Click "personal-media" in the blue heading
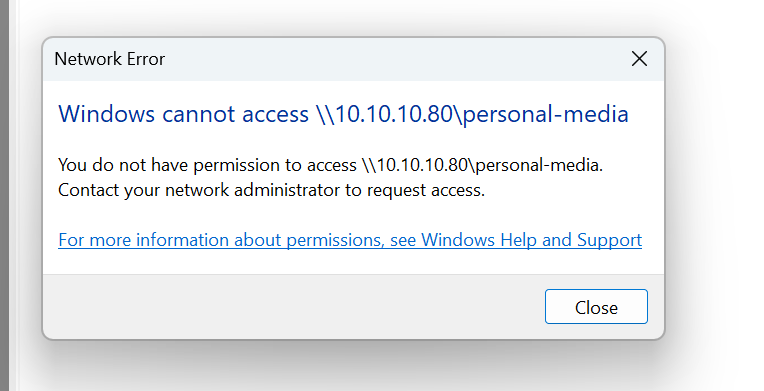 [545, 115]
